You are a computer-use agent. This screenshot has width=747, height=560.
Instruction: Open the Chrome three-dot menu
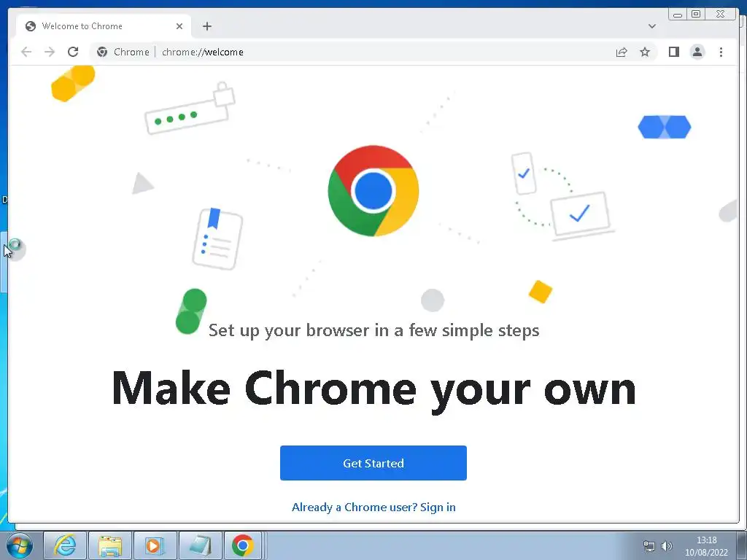(721, 52)
